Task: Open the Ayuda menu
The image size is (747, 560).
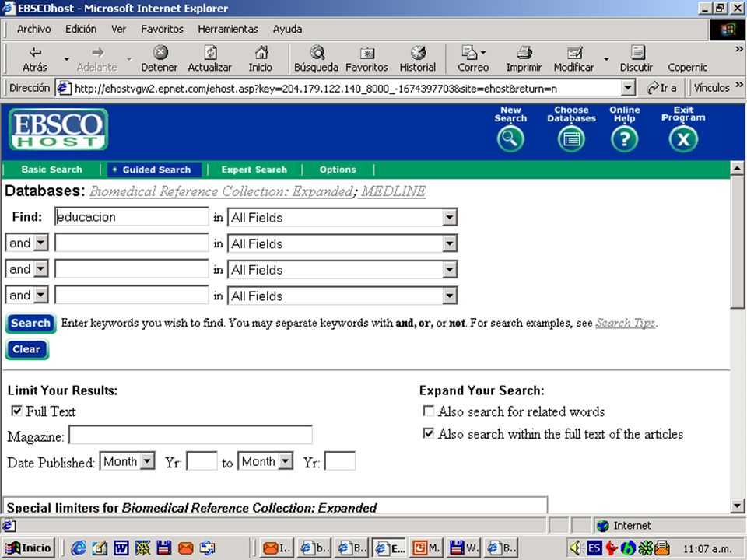Action: [287, 29]
